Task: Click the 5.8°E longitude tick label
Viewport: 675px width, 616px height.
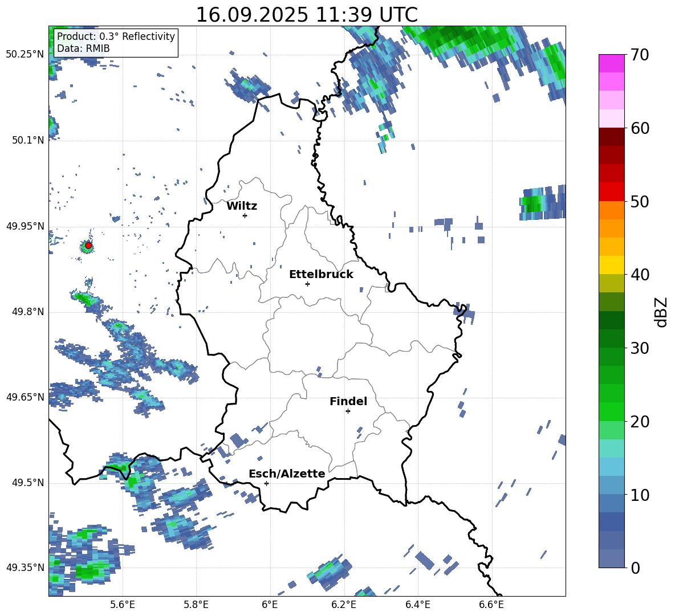Action: coord(196,605)
